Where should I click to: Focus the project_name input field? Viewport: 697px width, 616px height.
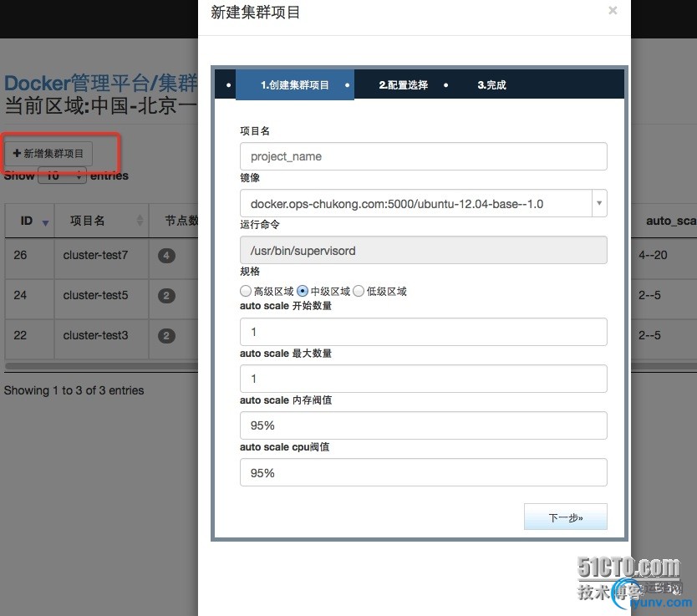pyautogui.click(x=423, y=156)
